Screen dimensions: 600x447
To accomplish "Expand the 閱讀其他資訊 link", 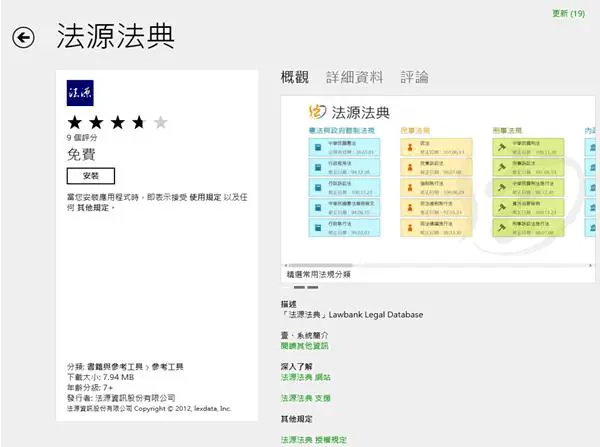I will pos(305,346).
